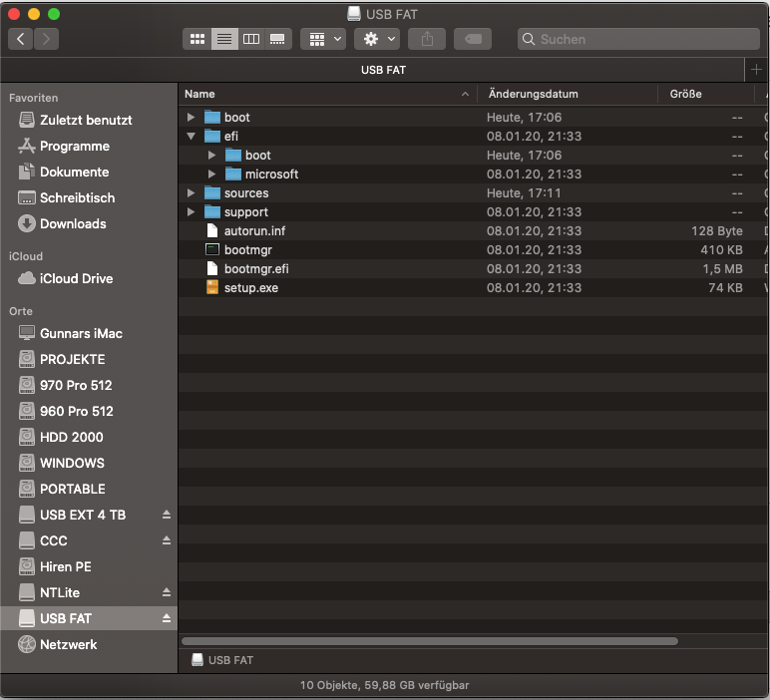Select the PROJEKTE volume

89,359
